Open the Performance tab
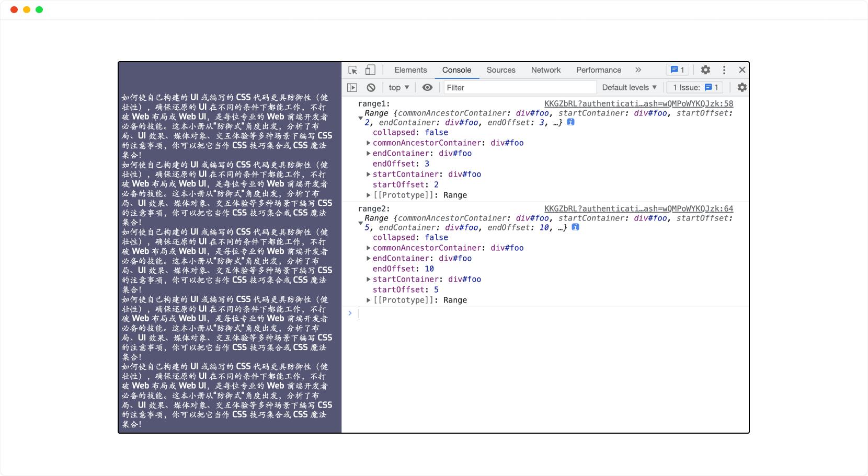Viewport: 868px width, 476px height. tap(599, 70)
